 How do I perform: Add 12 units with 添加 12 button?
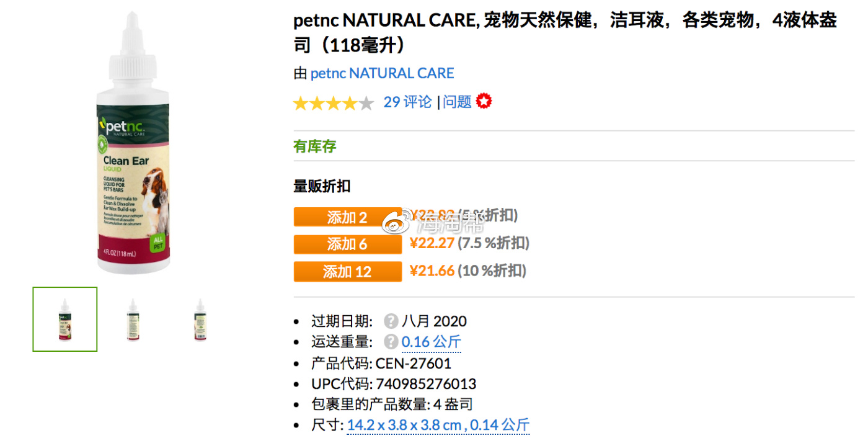(x=347, y=272)
